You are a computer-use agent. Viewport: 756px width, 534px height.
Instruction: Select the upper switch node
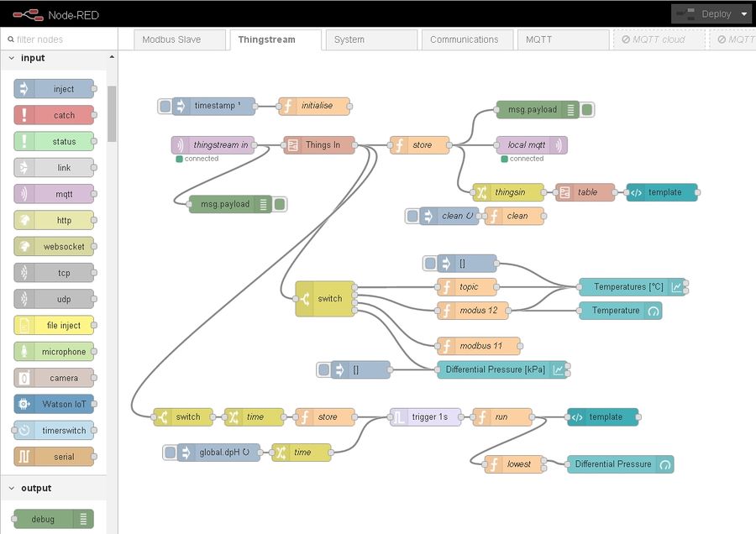click(x=325, y=299)
